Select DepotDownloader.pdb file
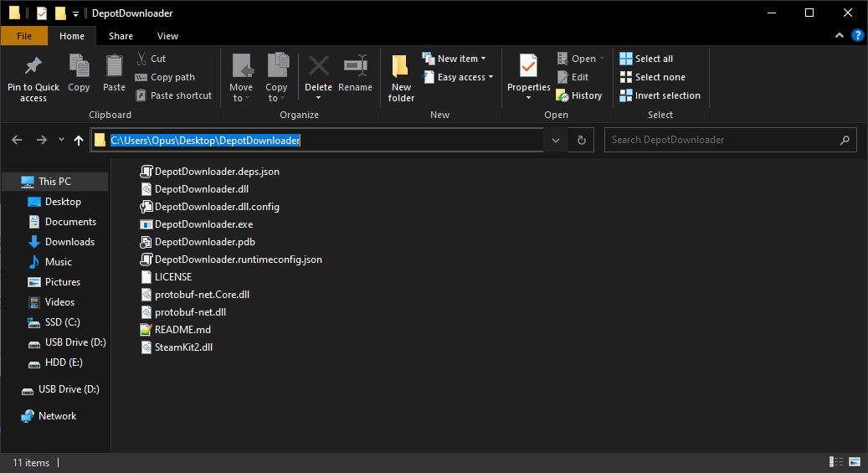 [198, 242]
